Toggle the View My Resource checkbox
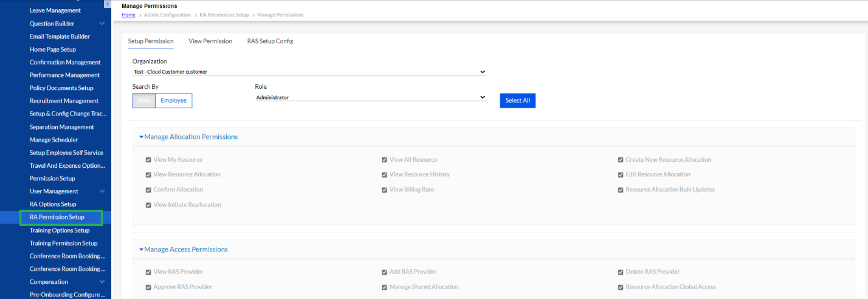Screen dimensions: 868x299 148,160
